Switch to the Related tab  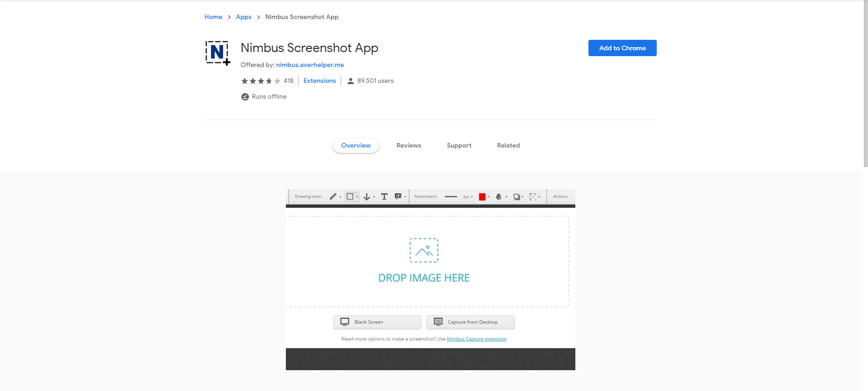pyautogui.click(x=508, y=146)
